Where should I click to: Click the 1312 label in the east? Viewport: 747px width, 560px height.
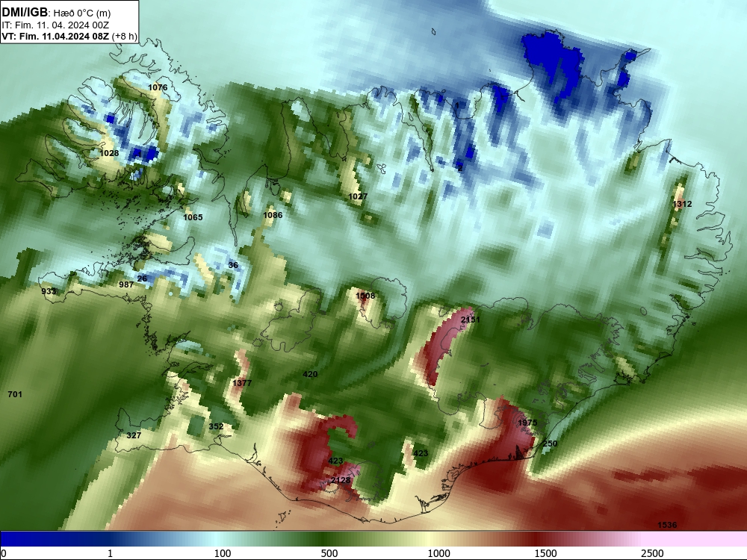(682, 204)
